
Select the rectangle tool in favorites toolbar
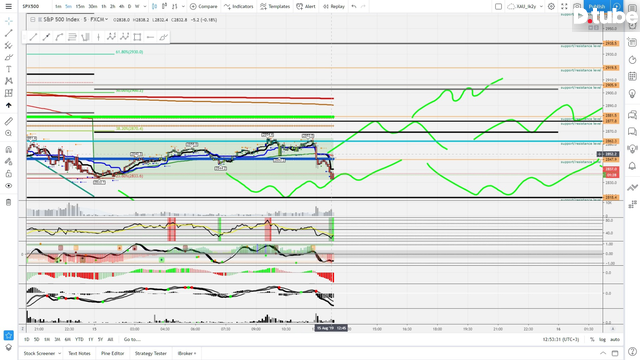coord(137,37)
